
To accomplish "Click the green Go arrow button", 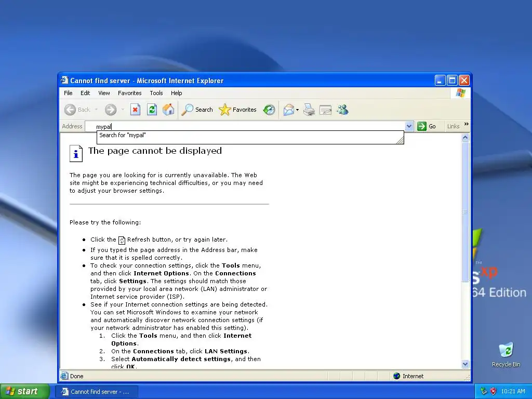I will click(422, 126).
